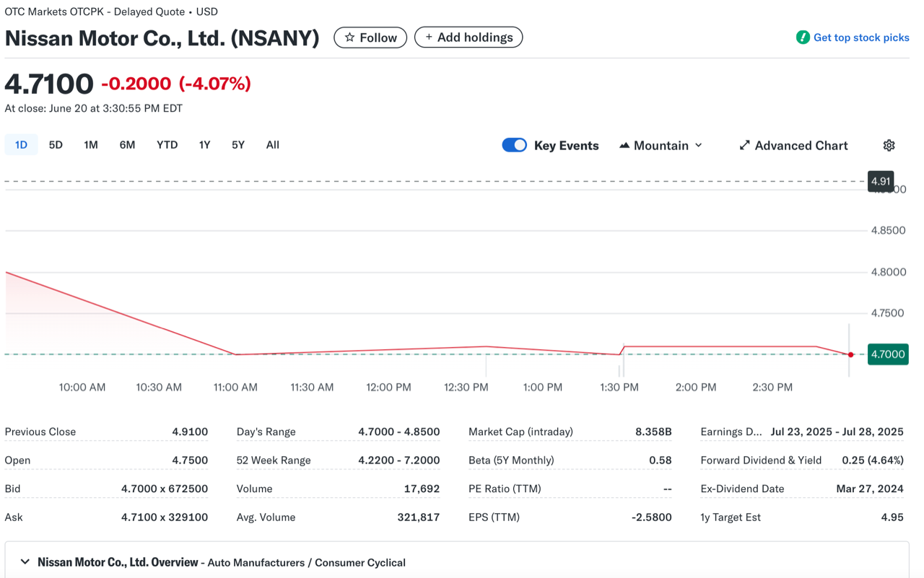Select the 1M time range tab
924x578 pixels.
pyautogui.click(x=90, y=145)
